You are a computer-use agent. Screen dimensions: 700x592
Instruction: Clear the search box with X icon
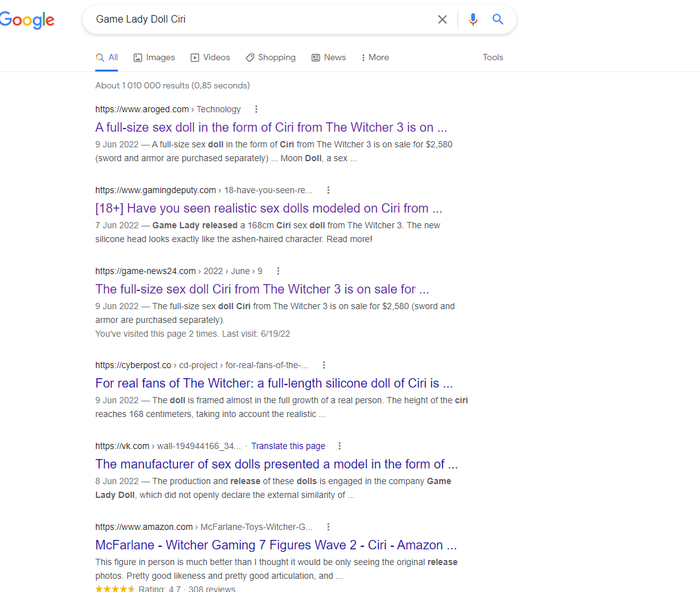[x=442, y=19]
